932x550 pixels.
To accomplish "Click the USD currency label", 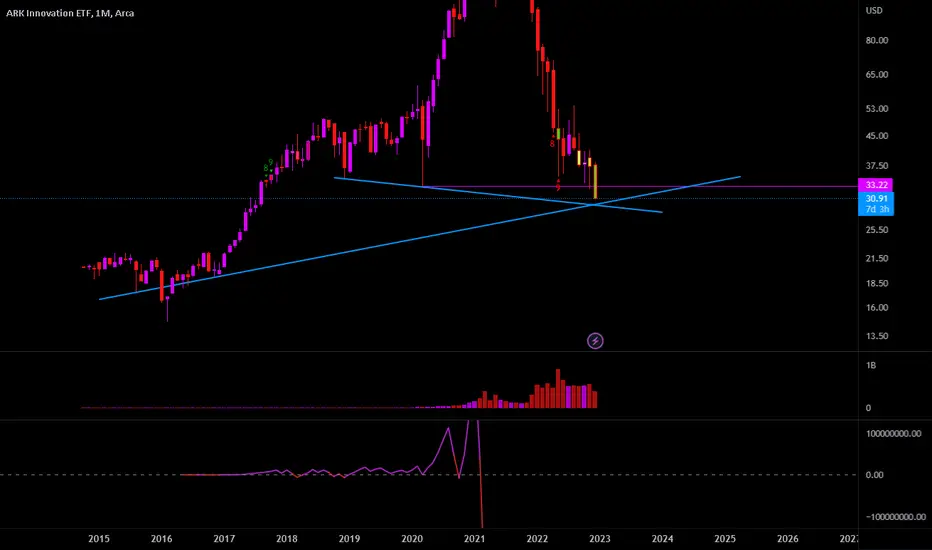I will pos(874,10).
